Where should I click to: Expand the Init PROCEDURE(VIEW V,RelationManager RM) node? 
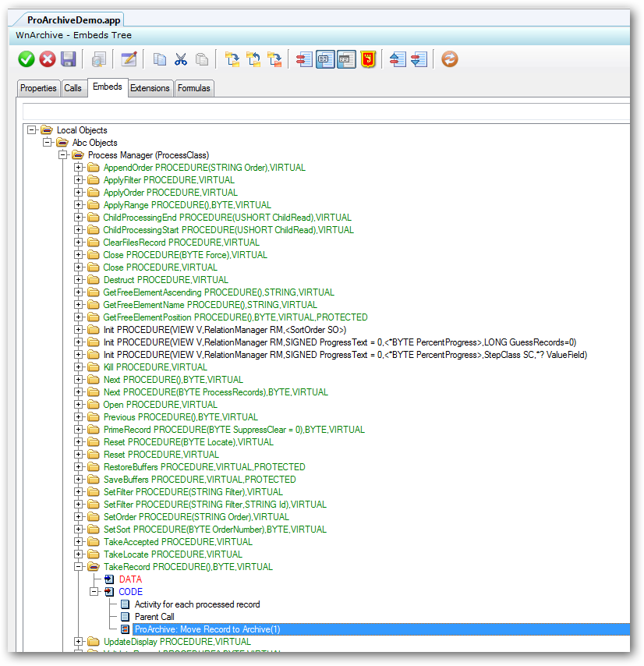pyautogui.click(x=79, y=330)
